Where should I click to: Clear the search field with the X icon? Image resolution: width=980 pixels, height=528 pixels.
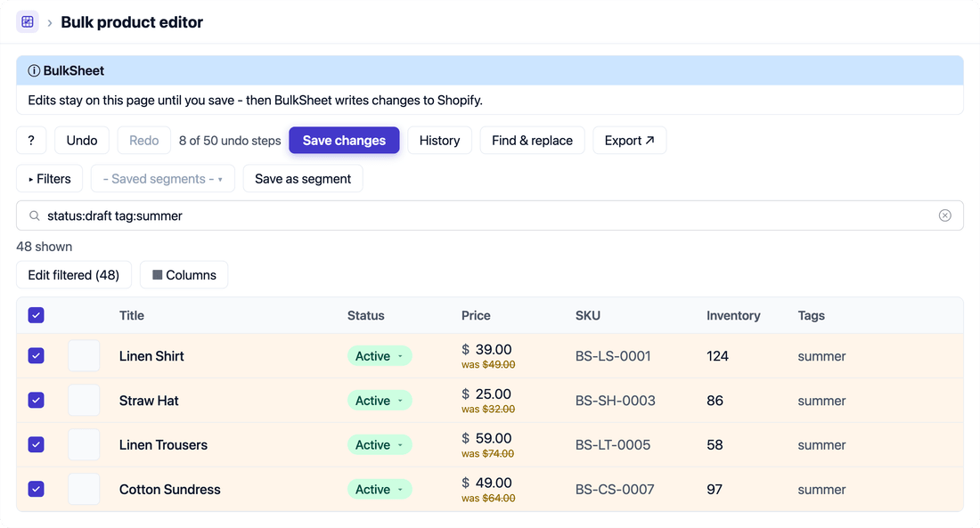click(944, 215)
